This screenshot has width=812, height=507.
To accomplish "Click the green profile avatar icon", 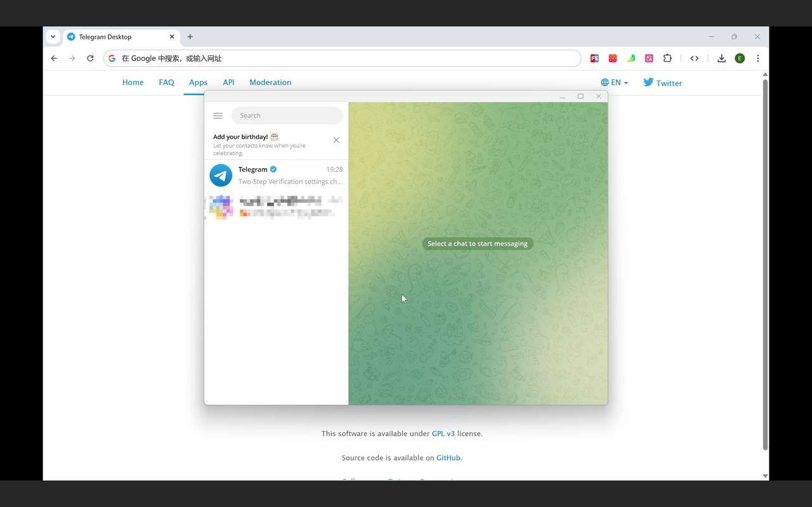I will [x=740, y=58].
